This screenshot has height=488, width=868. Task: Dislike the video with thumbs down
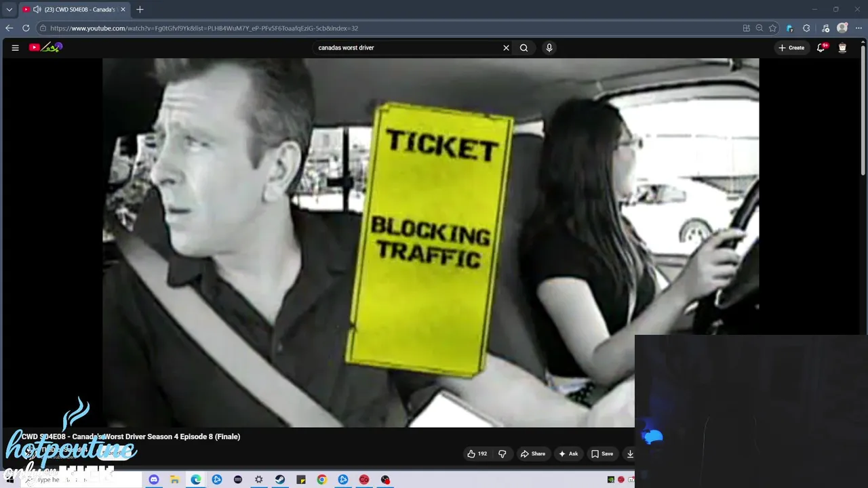click(x=502, y=453)
